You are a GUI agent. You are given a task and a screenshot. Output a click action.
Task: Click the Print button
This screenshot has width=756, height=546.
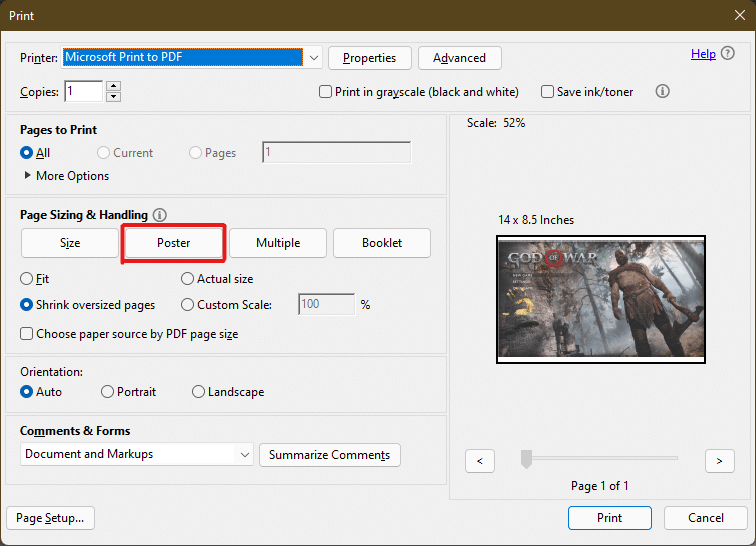[x=610, y=518]
